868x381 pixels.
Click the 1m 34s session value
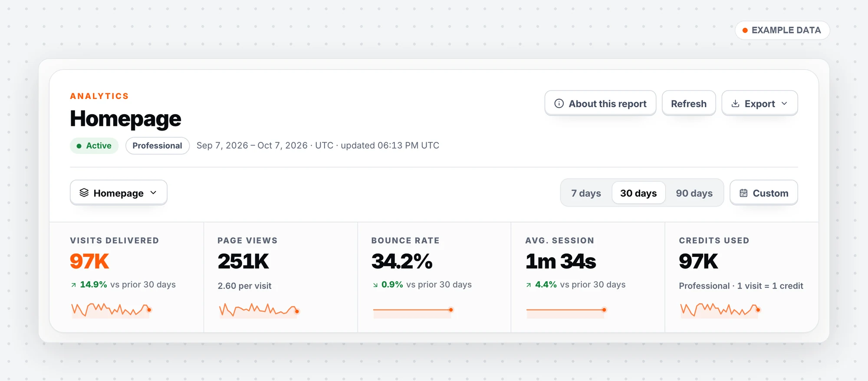(561, 261)
